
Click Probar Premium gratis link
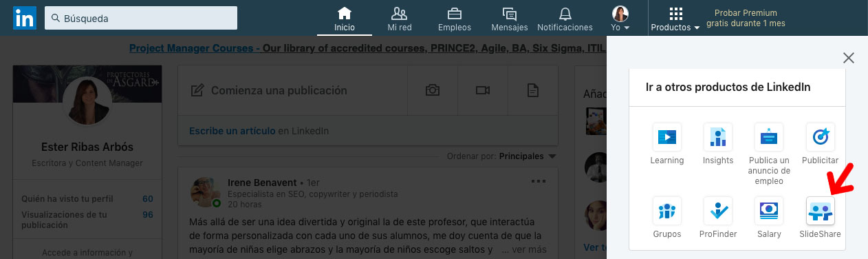point(746,19)
